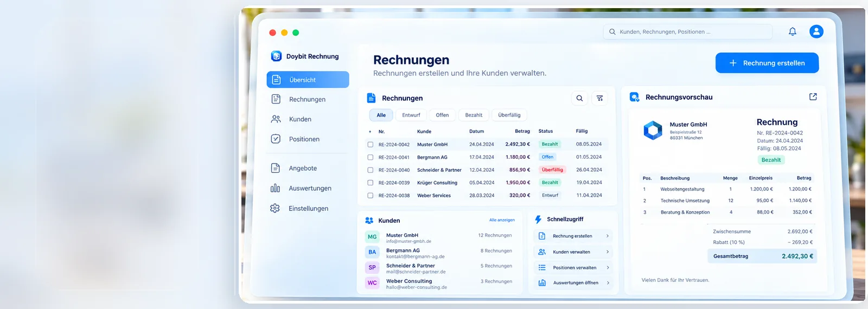The width and height of the screenshot is (868, 309).
Task: Click the WC customer avatar
Action: (x=372, y=282)
